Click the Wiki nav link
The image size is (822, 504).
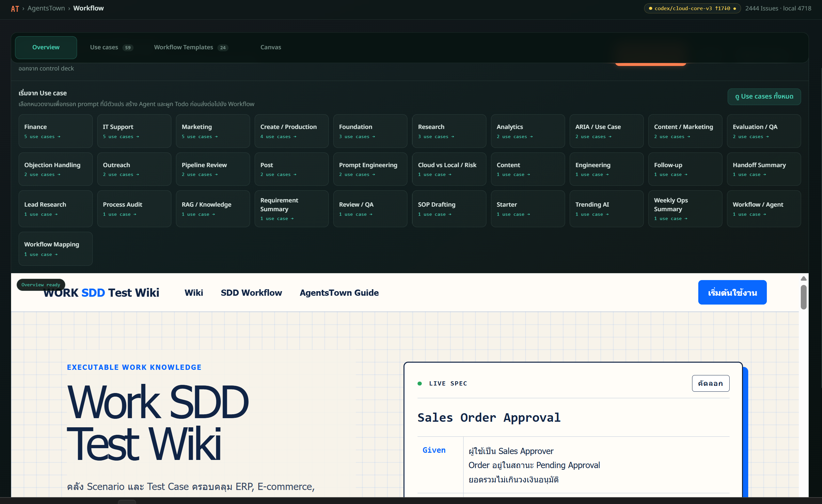click(194, 293)
